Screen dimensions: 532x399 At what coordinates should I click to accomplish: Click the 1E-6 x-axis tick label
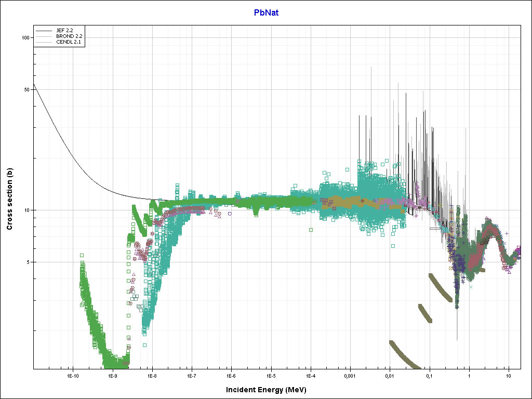(231, 375)
